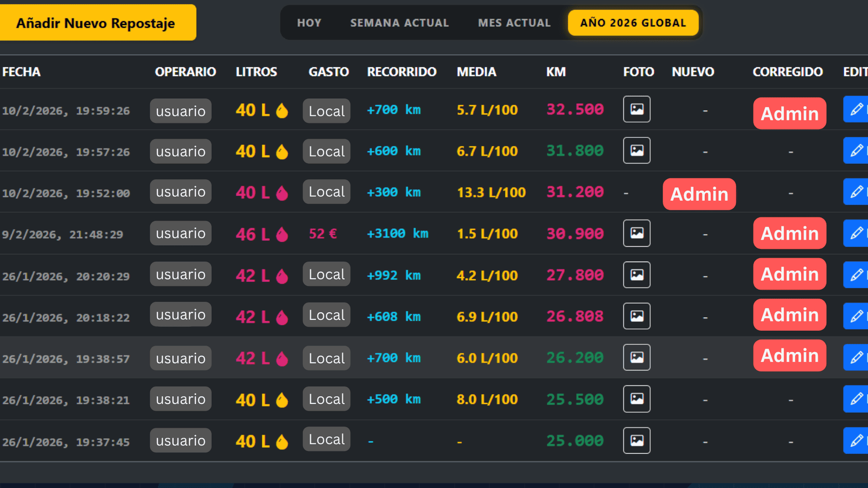Open photo for the 27.800 km entry
Image resolution: width=868 pixels, height=488 pixels.
[x=637, y=275]
